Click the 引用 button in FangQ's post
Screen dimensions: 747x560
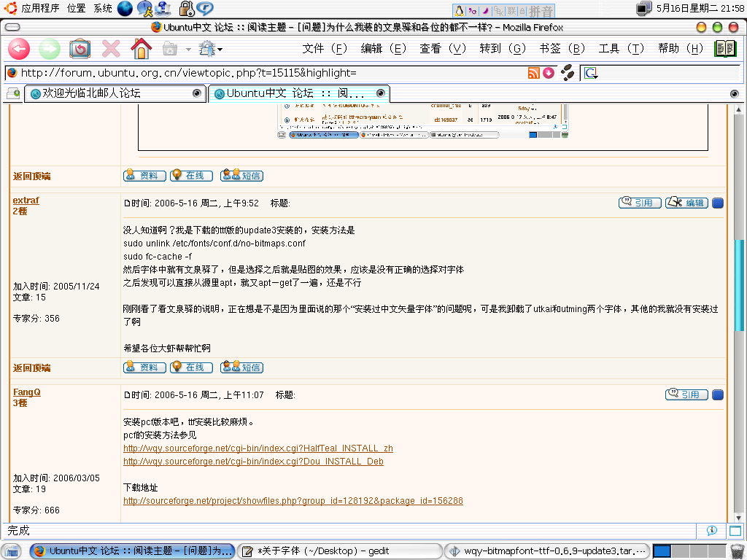click(x=686, y=394)
